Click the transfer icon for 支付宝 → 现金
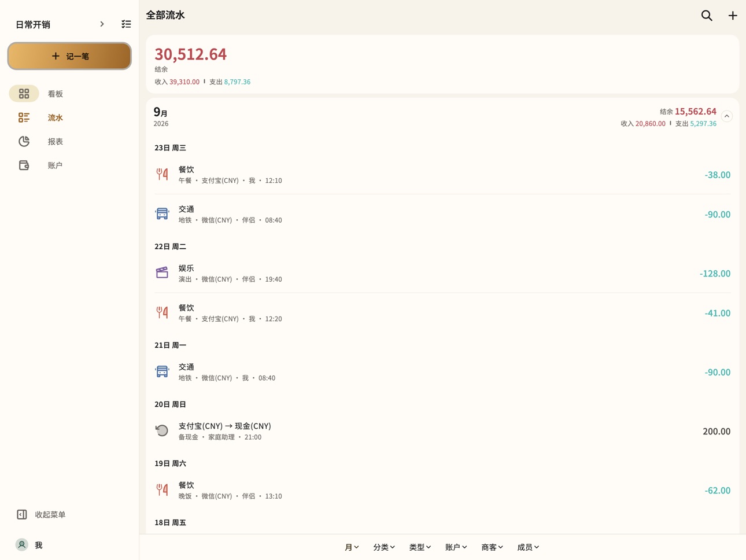 pos(162,430)
